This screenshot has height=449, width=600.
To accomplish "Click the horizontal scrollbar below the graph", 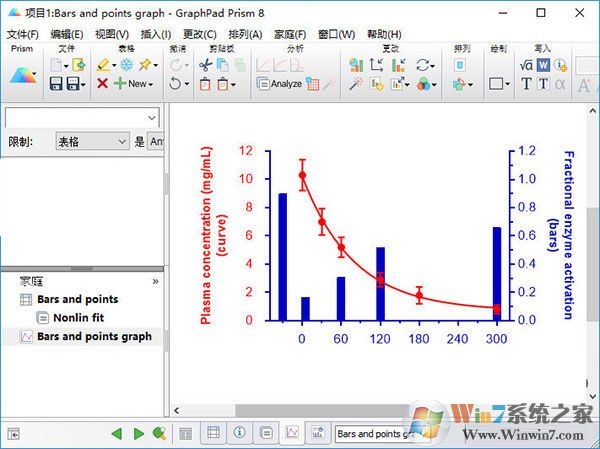I will click(300, 410).
